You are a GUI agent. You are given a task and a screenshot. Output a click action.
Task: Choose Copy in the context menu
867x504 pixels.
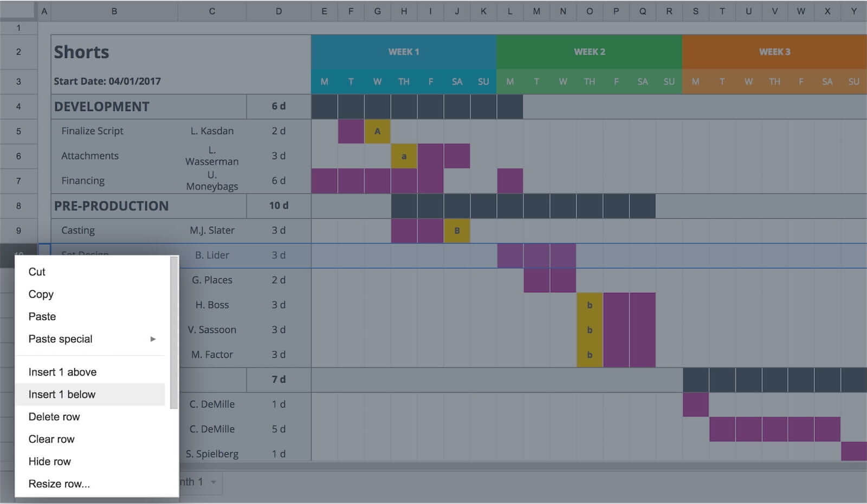point(41,294)
